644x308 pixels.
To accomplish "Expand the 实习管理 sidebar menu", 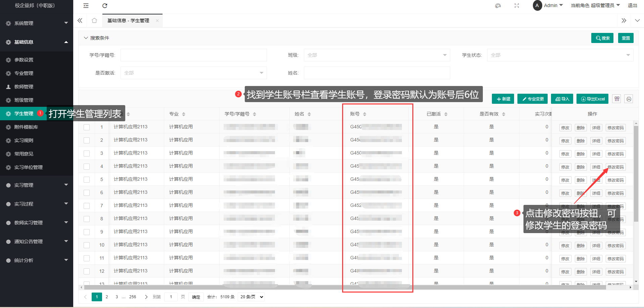I will [36, 185].
